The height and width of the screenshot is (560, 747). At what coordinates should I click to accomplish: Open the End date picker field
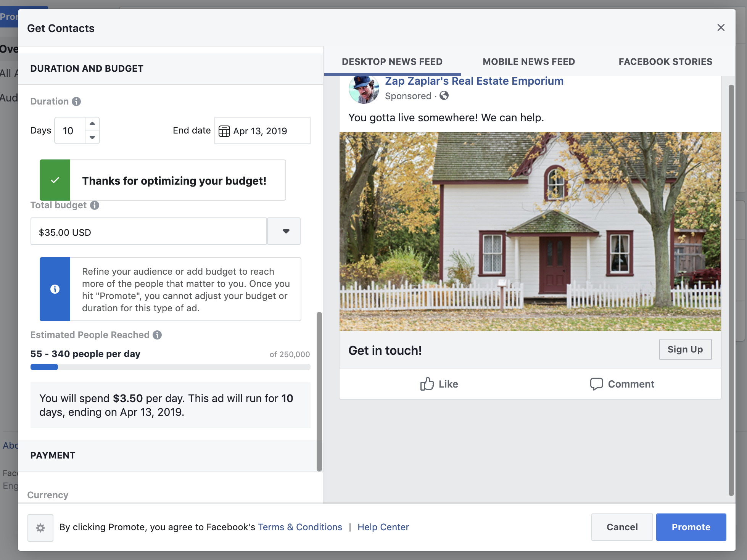[262, 130]
